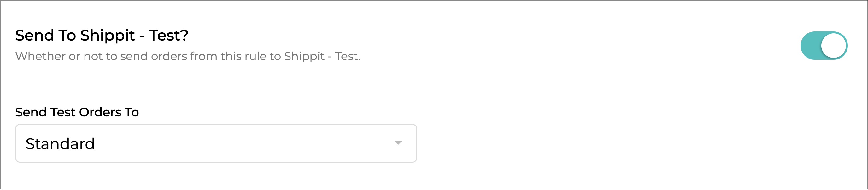Screen dimensions: 868x190
Task: Open the Send Test Orders To dropdown
Action: pos(216,143)
